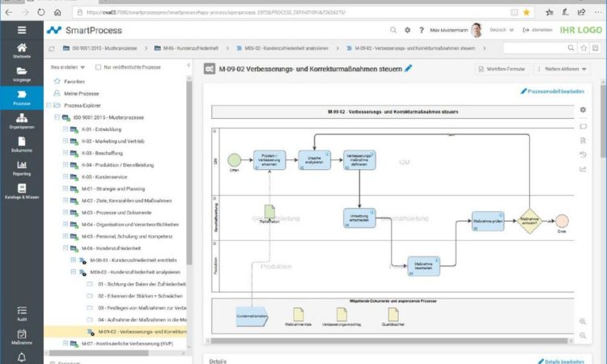This screenshot has height=364, width=607.
Task: Click the Max Mustermann user avatar
Action: click(477, 30)
